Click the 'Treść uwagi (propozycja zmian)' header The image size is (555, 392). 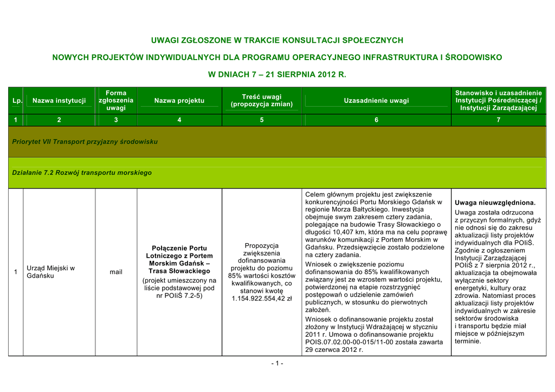261,101
